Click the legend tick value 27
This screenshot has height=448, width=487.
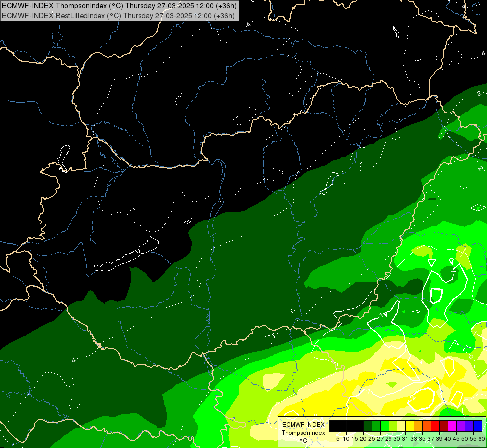point(381,439)
